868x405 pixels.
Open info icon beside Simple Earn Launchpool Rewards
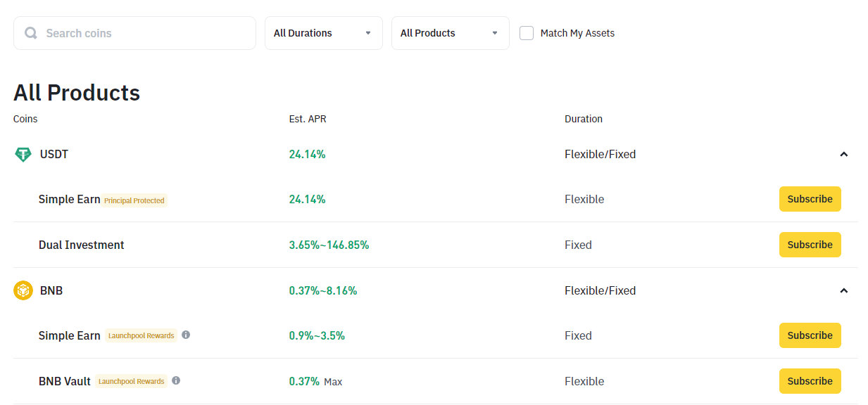(x=186, y=335)
